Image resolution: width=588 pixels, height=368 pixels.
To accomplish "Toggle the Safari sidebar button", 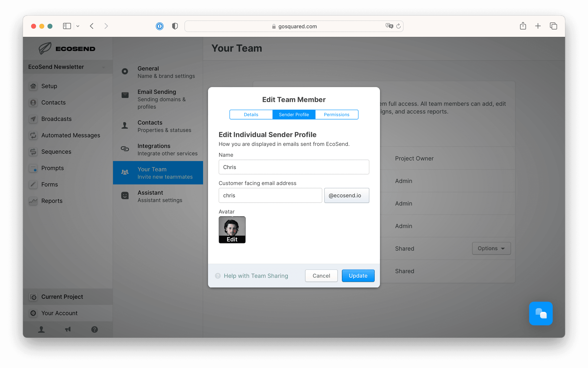I will click(x=67, y=26).
